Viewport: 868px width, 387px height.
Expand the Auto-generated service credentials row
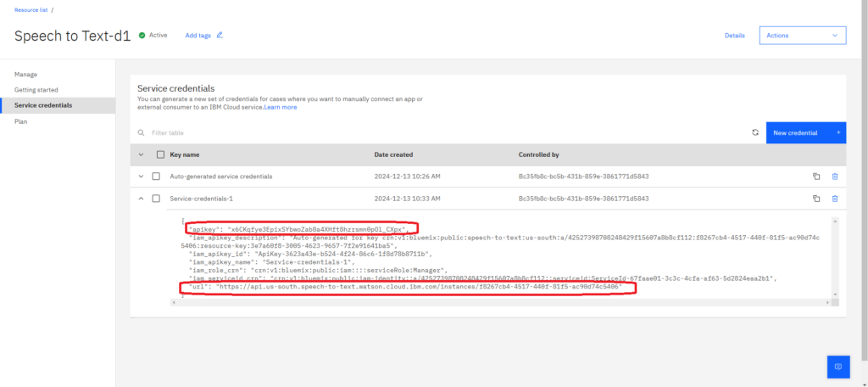pos(141,177)
